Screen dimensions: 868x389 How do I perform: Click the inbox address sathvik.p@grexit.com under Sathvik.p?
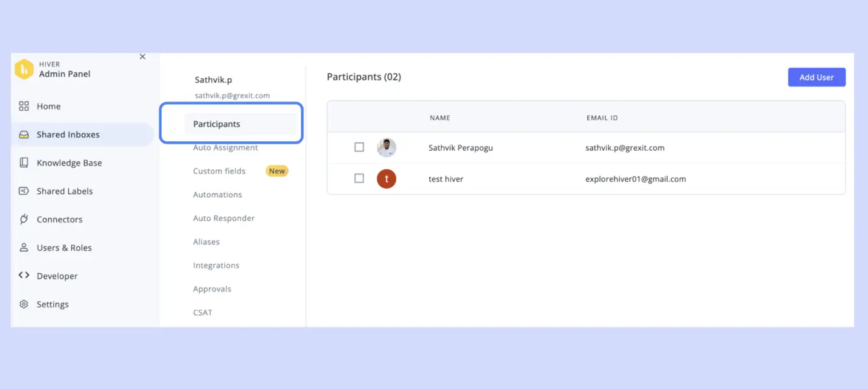232,95
